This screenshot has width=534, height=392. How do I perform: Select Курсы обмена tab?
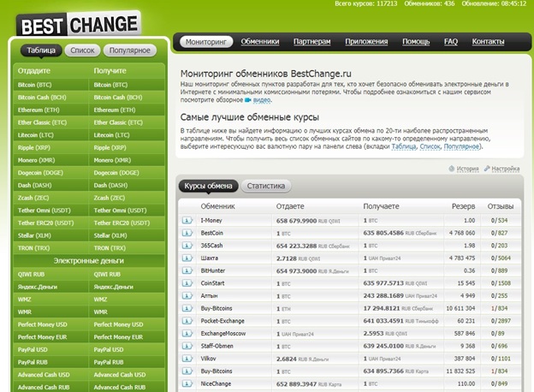209,186
